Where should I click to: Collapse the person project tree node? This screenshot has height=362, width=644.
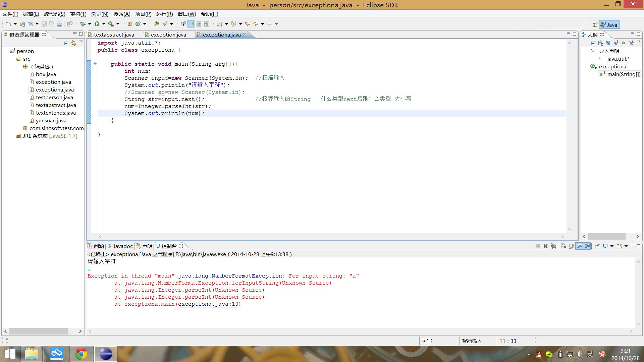click(x=6, y=51)
